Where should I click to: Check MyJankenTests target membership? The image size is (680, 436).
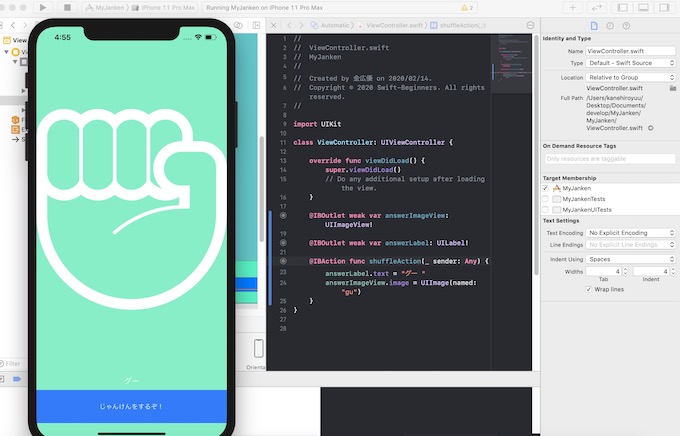[x=546, y=199]
